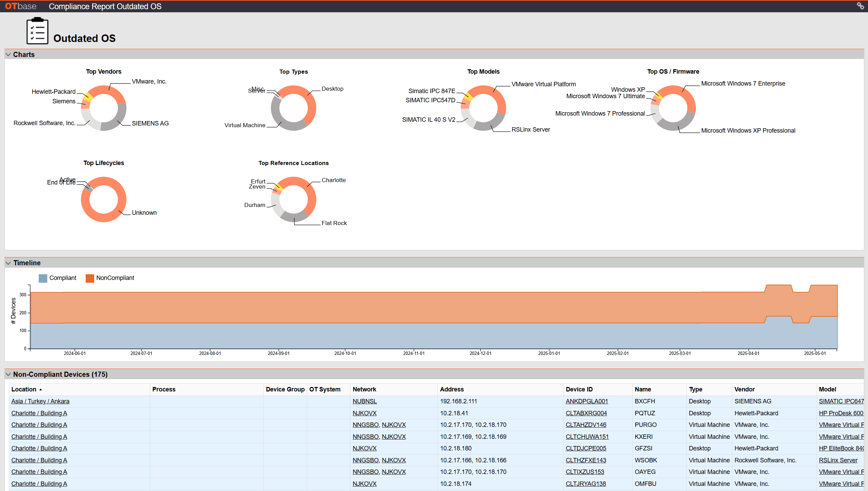Open device ANKDPGLA001
The height and width of the screenshot is (491, 868).
[587, 401]
